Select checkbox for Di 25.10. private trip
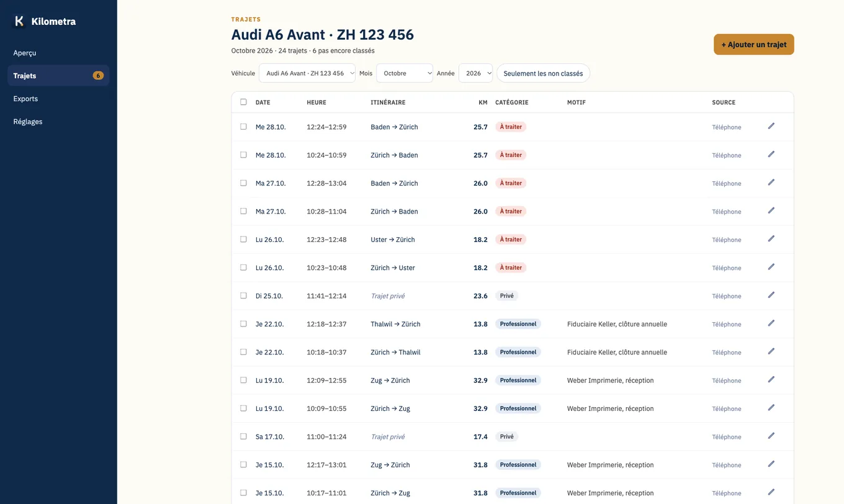844x504 pixels. coord(243,295)
